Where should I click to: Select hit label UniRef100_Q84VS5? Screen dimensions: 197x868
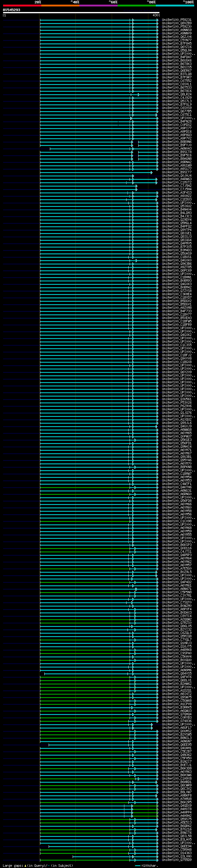tap(177, 674)
